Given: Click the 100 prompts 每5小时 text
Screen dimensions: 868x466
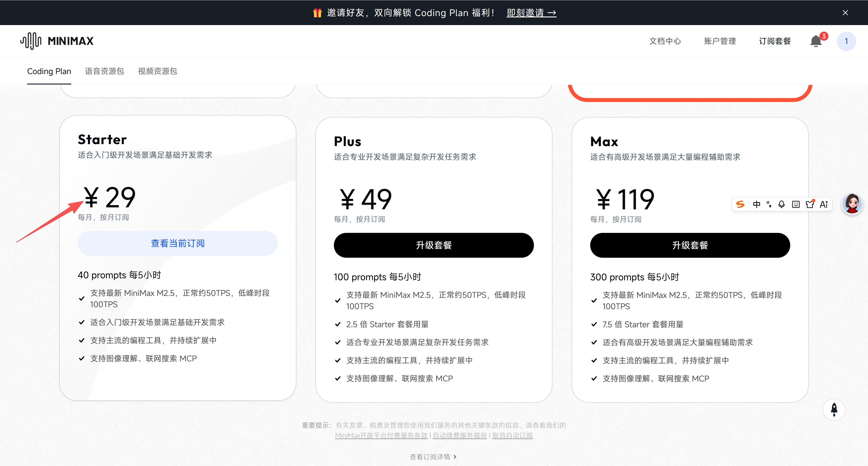Looking at the screenshot, I should [x=377, y=277].
